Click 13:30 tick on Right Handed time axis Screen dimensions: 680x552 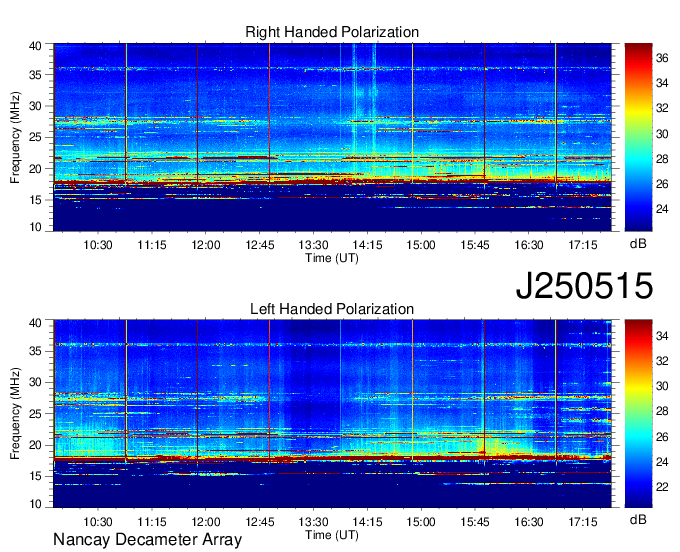click(314, 245)
